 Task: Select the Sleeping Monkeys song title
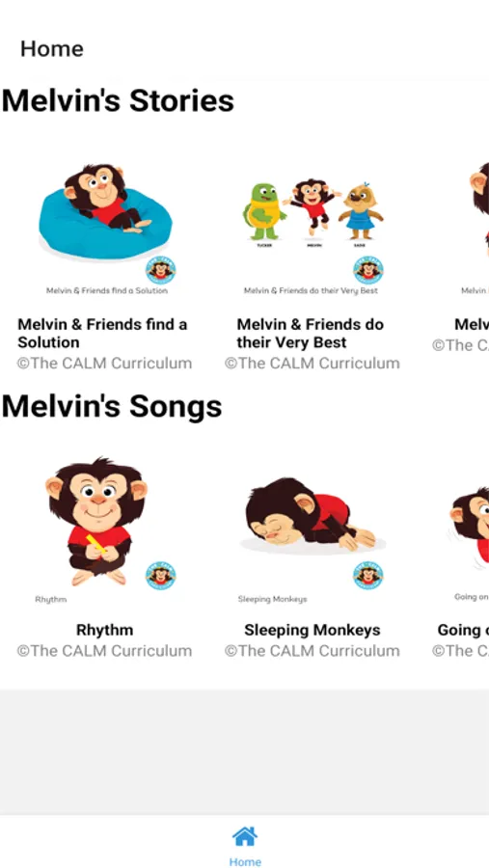coord(312,630)
